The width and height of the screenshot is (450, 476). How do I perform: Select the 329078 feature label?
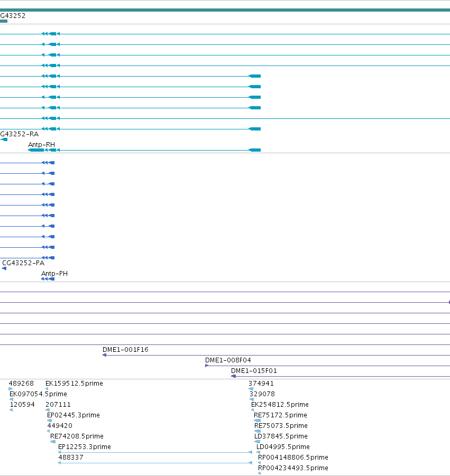(262, 394)
